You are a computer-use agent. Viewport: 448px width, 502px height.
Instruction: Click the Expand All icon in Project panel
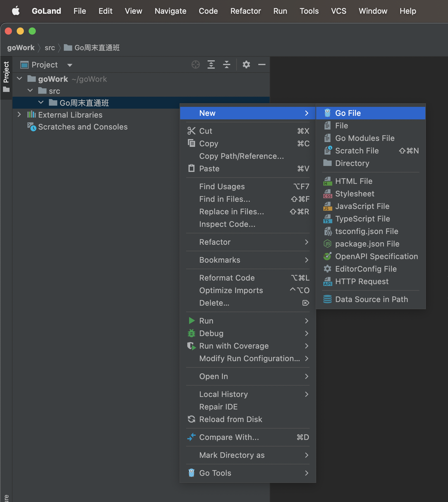[211, 64]
